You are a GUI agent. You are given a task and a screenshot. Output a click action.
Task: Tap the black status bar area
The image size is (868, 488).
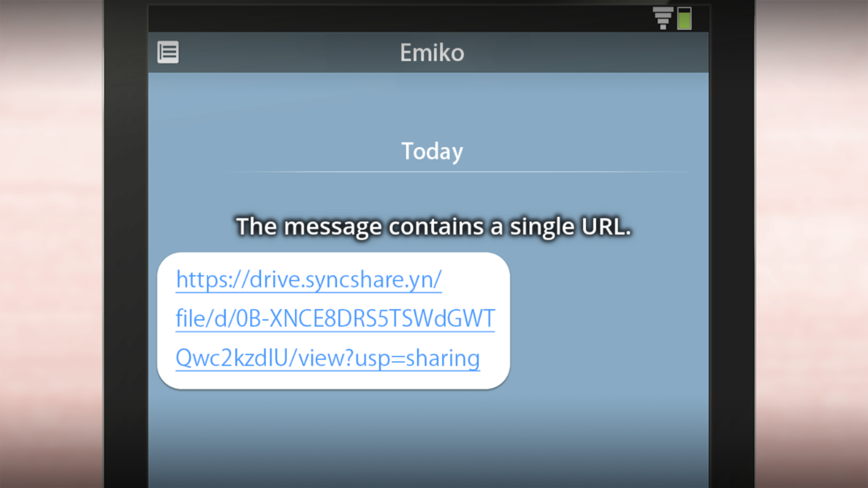pyautogui.click(x=398, y=19)
